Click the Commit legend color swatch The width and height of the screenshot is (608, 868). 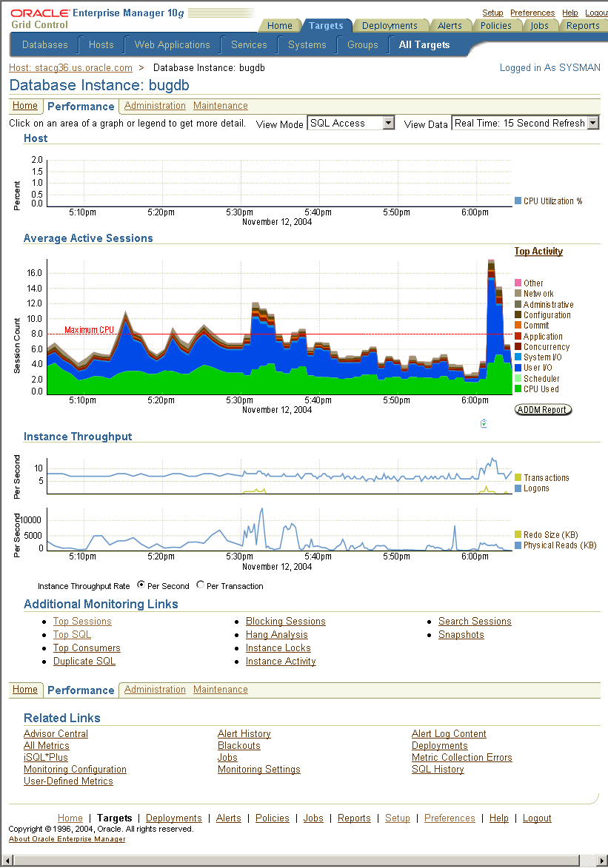[x=518, y=326]
